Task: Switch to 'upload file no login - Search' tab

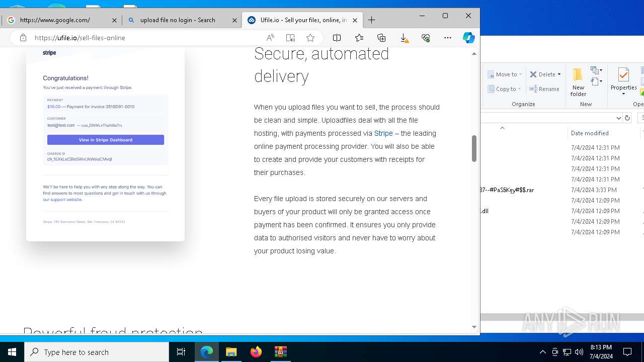Action: pos(182,20)
